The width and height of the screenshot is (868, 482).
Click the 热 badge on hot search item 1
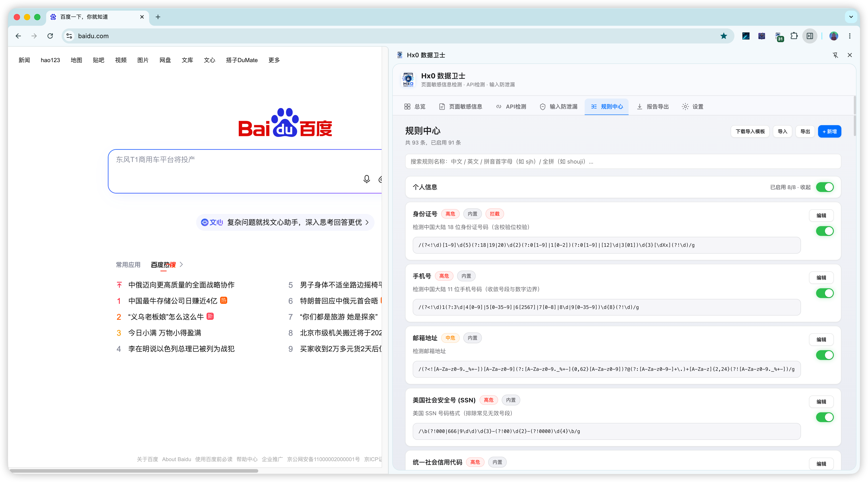point(224,300)
